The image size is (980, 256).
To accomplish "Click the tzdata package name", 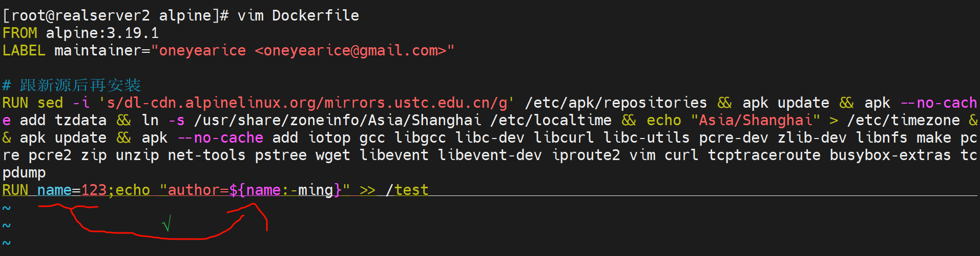I will coord(80,121).
